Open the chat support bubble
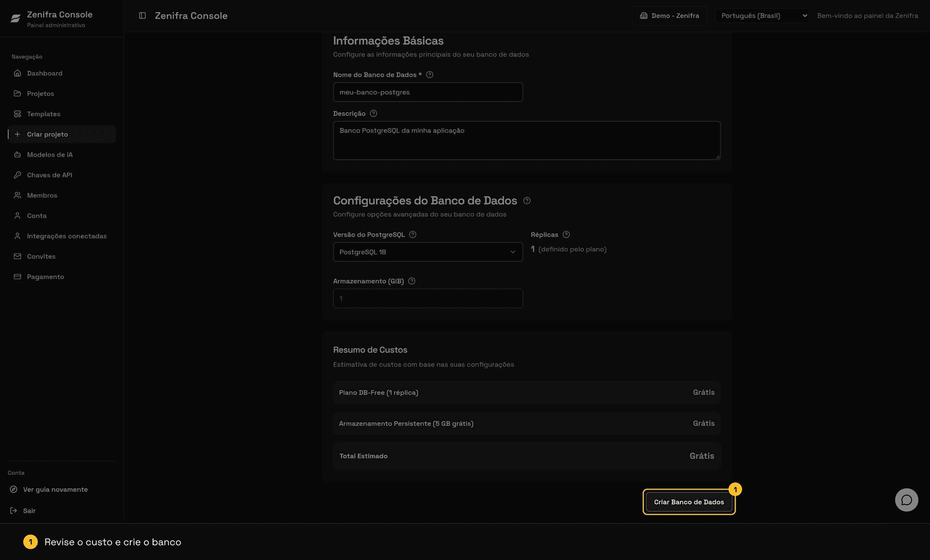The width and height of the screenshot is (930, 560). 907,500
